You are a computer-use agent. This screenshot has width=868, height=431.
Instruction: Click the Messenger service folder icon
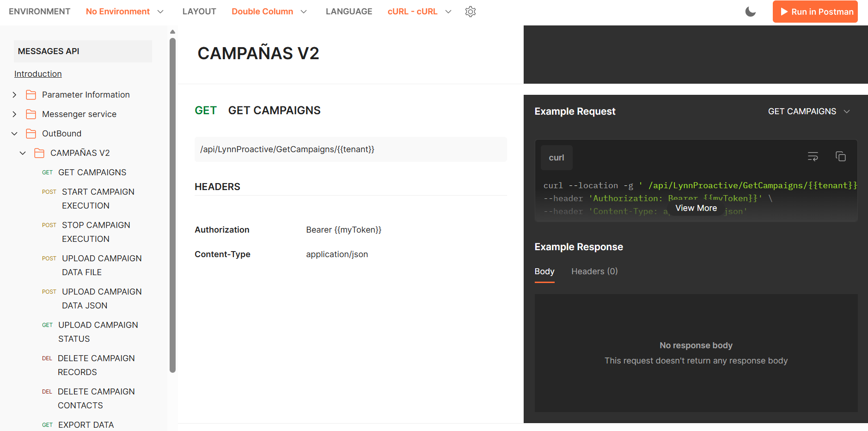tap(31, 114)
